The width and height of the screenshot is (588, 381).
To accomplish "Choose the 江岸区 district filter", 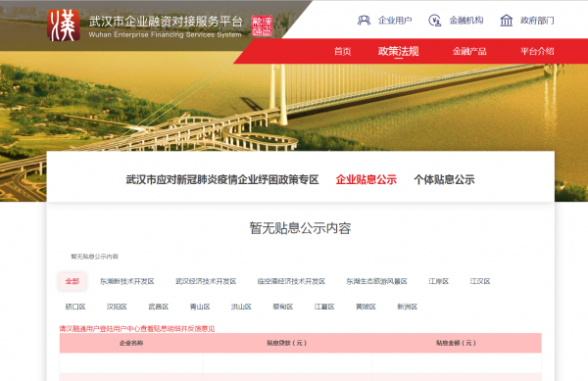I will pyautogui.click(x=439, y=281).
